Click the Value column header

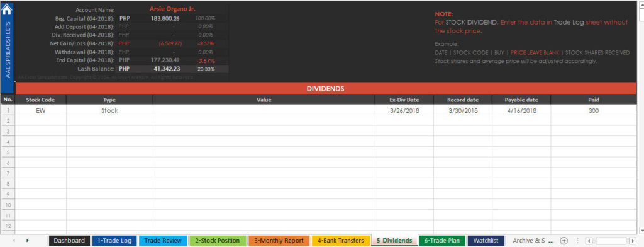(x=264, y=100)
